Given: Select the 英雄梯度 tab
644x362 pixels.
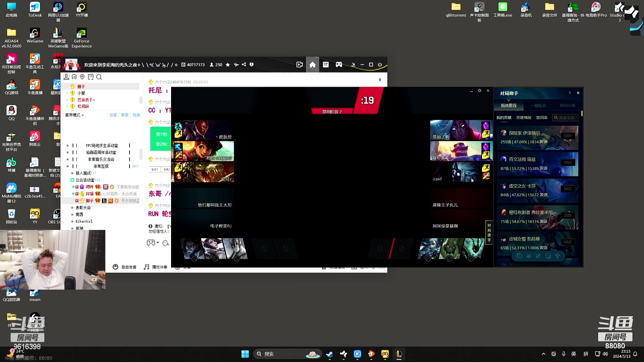Looking at the screenshot, I should tap(524, 118).
